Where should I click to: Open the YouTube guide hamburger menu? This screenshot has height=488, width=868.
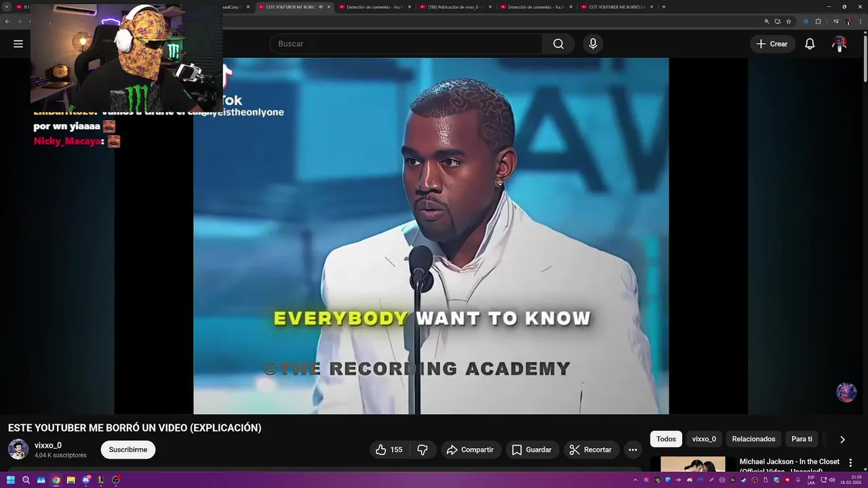tap(18, 43)
